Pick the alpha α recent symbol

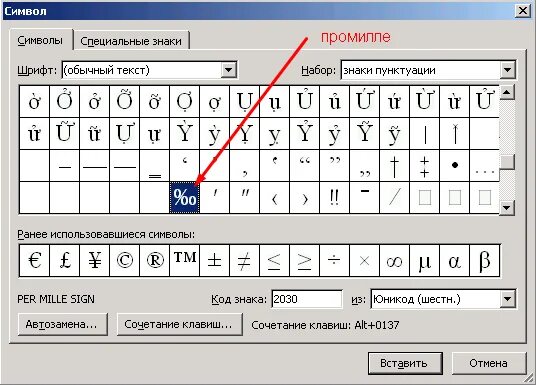pos(454,261)
